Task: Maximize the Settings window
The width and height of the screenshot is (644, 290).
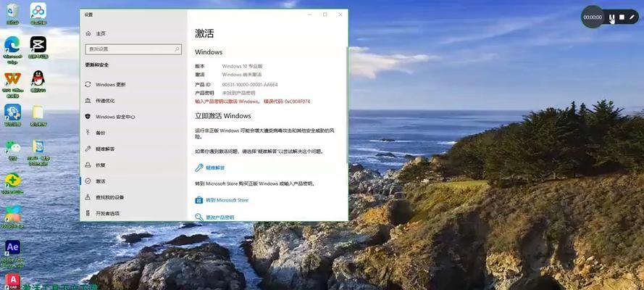Action: [325, 14]
